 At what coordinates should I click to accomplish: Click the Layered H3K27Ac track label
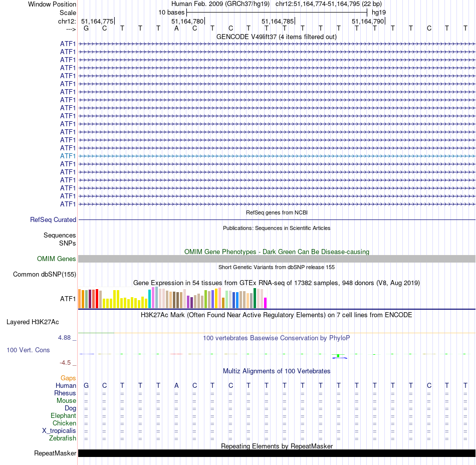click(x=33, y=322)
